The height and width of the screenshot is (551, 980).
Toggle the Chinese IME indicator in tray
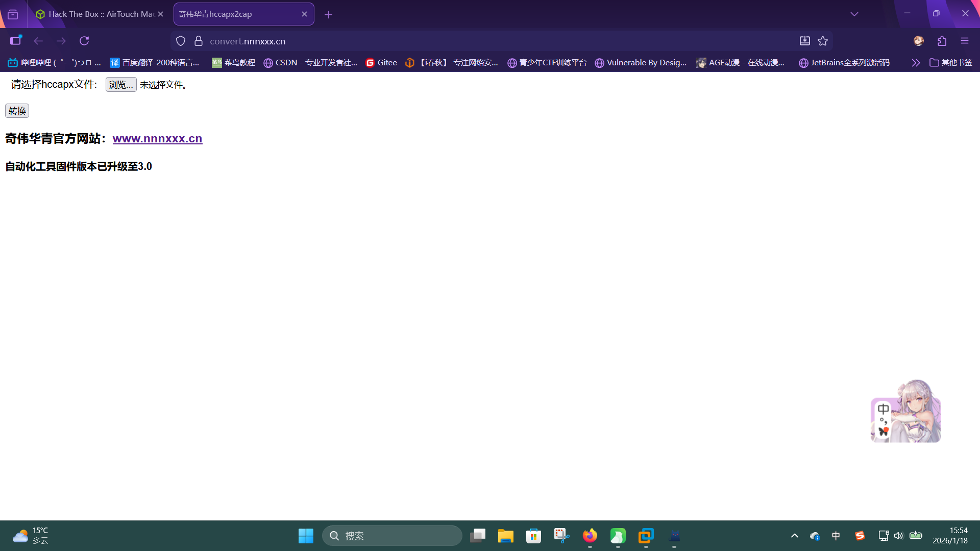[x=836, y=536]
